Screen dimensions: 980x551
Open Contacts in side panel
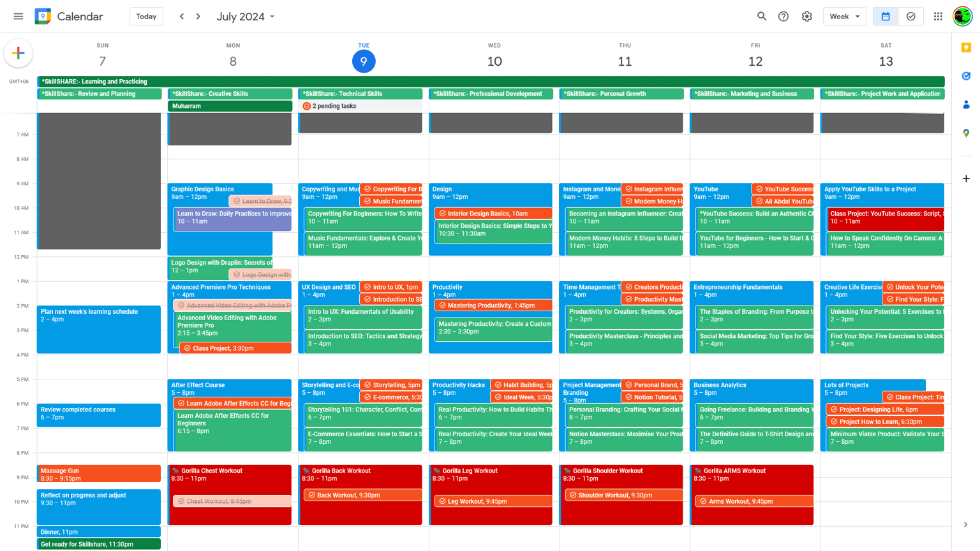(966, 105)
